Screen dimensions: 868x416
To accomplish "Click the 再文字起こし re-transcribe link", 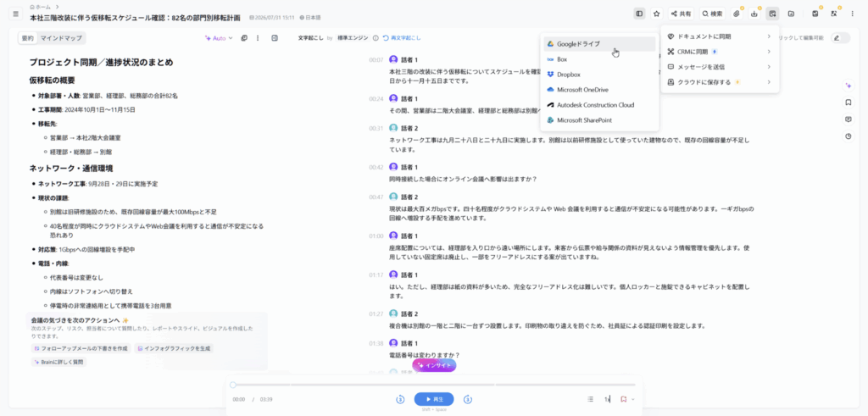I will pos(402,38).
